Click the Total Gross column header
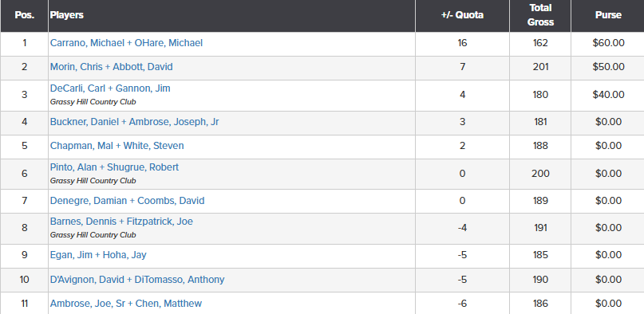The image size is (644, 314). (x=540, y=16)
